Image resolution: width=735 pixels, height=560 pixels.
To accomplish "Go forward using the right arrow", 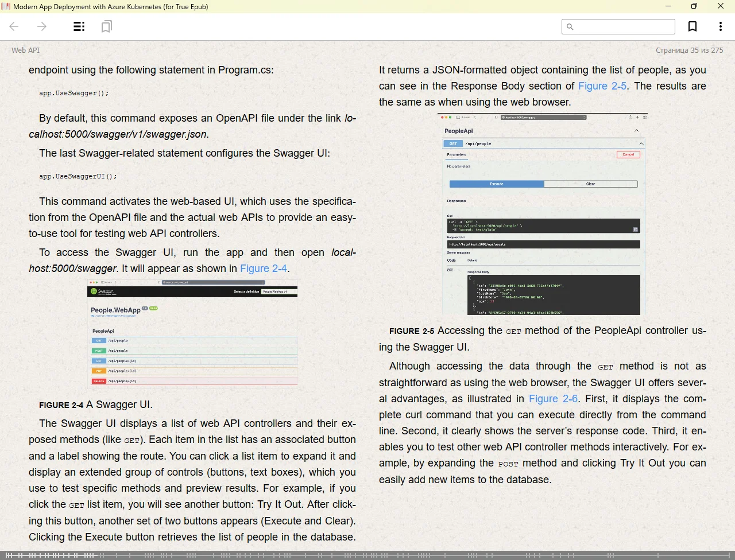I will pos(42,26).
